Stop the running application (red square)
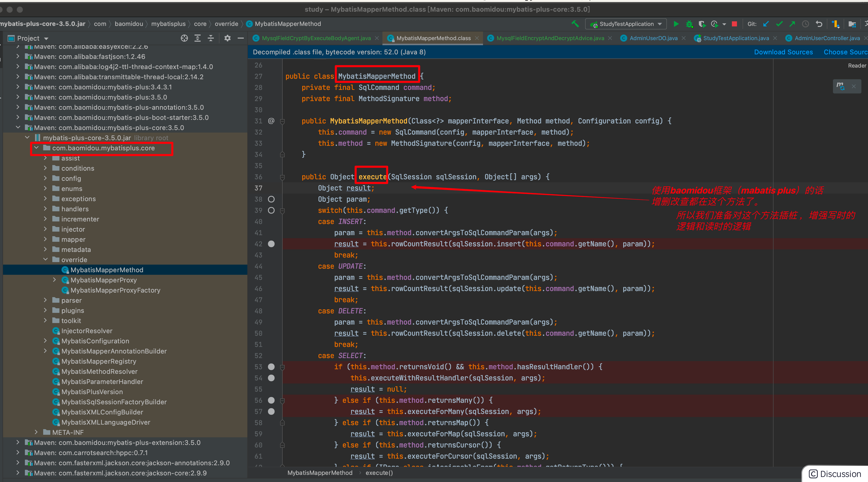The height and width of the screenshot is (482, 868). click(x=735, y=24)
